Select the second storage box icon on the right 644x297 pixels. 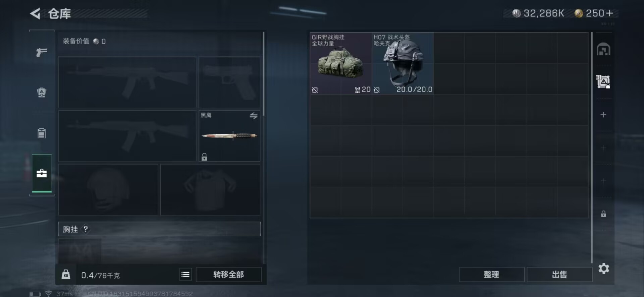[x=603, y=81]
